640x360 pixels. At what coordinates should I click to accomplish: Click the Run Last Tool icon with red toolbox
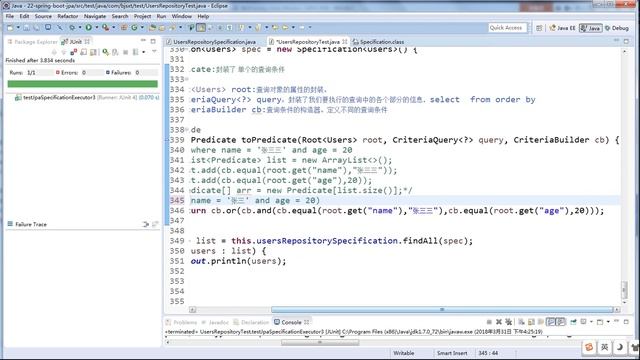105,27
